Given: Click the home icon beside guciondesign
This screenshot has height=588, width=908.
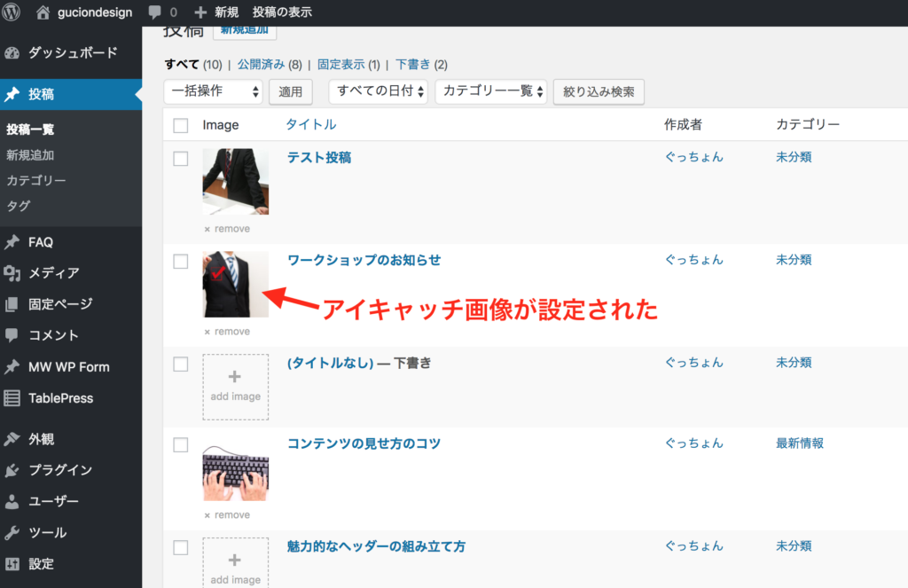Looking at the screenshot, I should [x=43, y=12].
